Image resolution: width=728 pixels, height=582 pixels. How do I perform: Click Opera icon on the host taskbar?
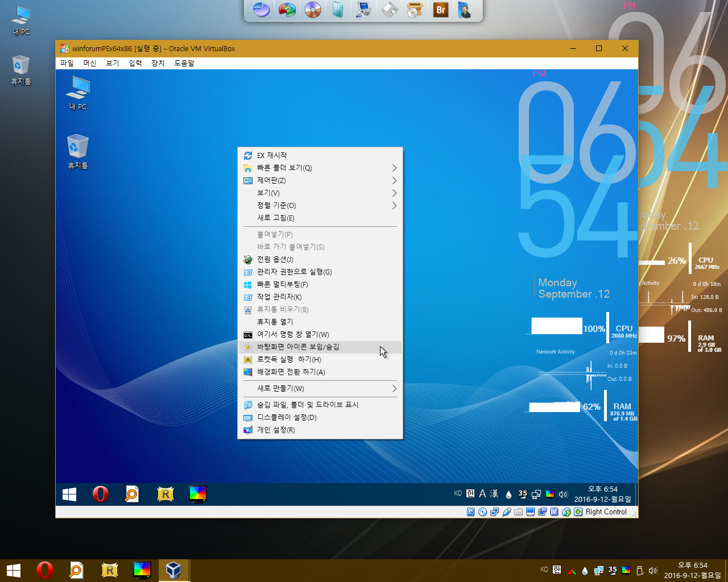click(45, 570)
